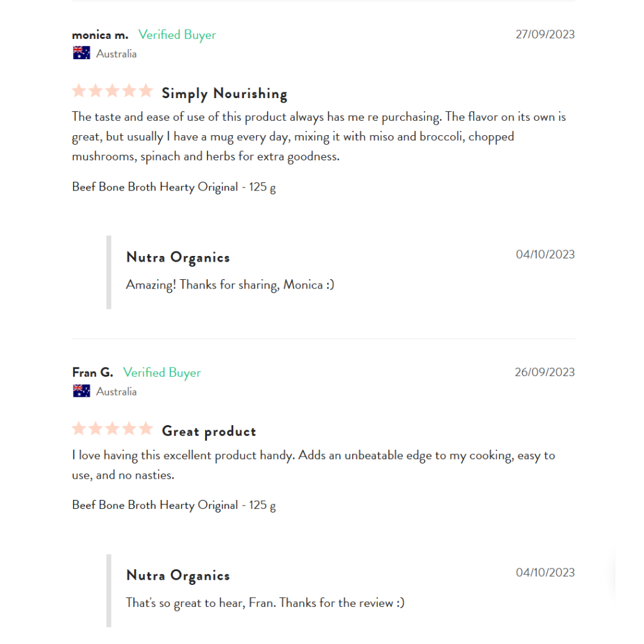Click the star rating on Simply Nourishing review
The width and height of the screenshot is (644, 644).
[x=113, y=91]
